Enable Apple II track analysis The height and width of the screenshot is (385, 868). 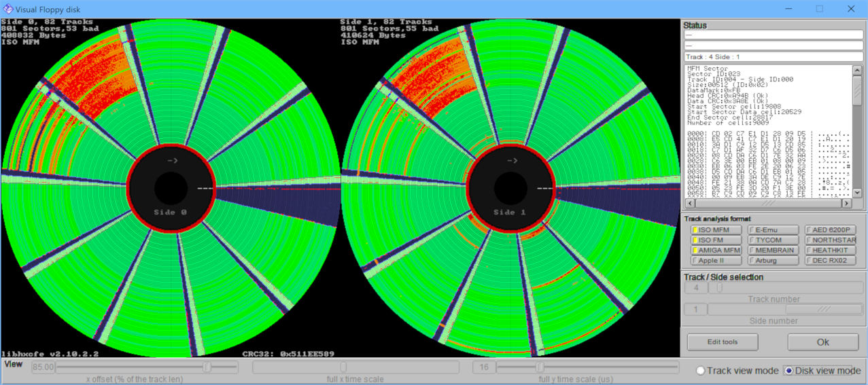coord(713,261)
